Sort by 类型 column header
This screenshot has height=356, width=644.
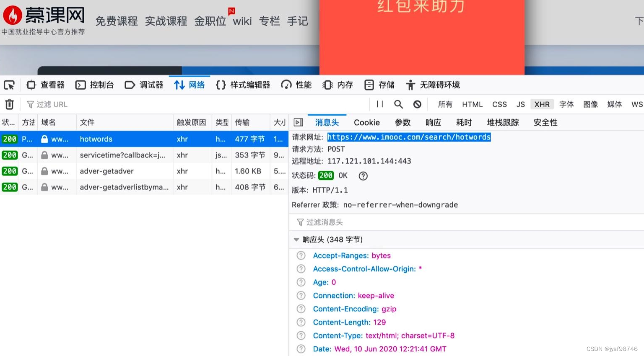221,122
